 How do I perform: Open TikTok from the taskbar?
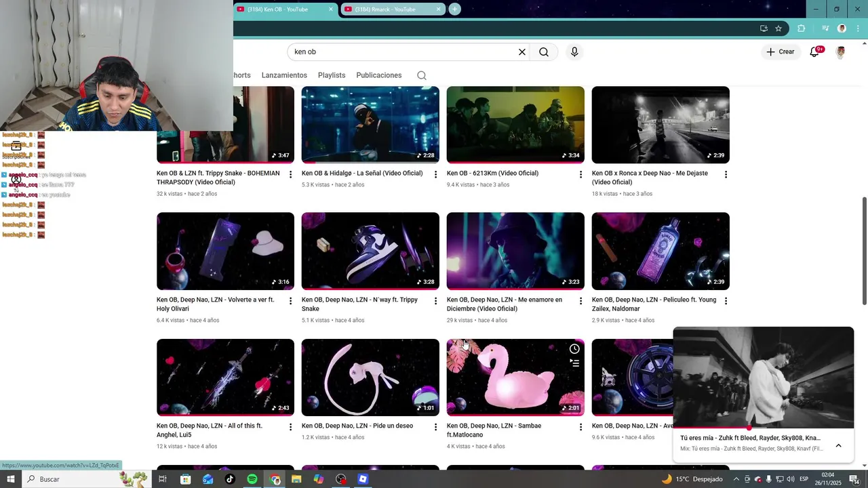pos(230,479)
